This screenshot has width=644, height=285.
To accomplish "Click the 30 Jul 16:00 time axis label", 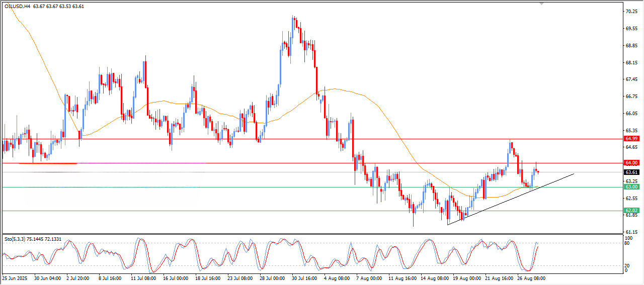I will coord(304,278).
